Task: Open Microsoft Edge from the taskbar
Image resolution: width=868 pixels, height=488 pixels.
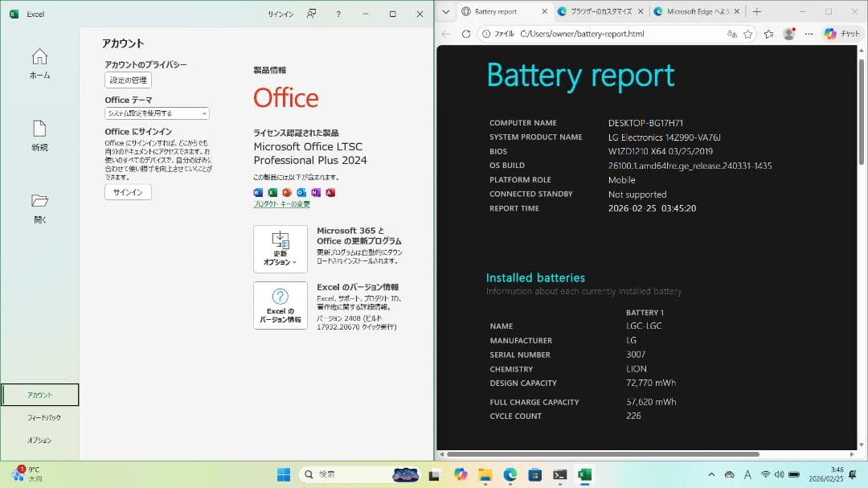Action: [510, 474]
